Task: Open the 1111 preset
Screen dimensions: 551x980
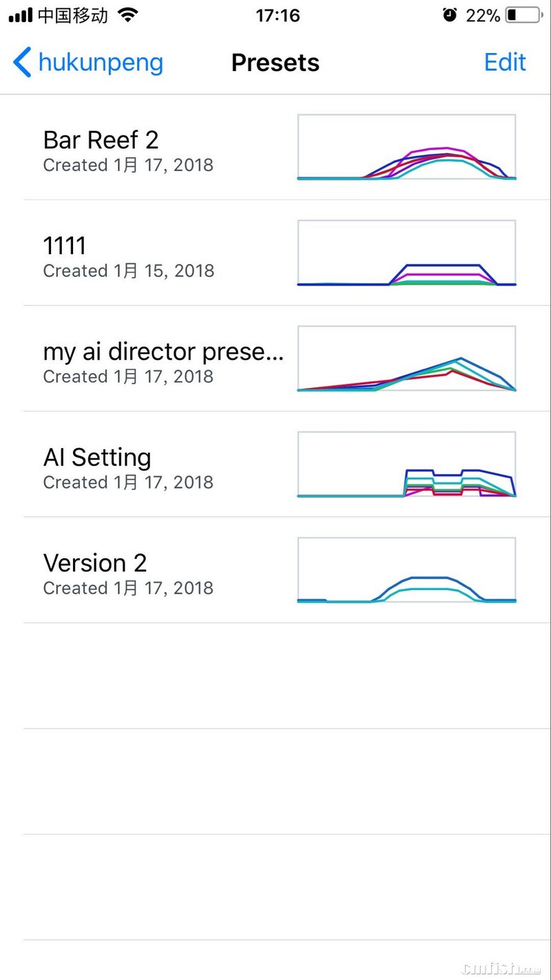Action: click(65, 245)
